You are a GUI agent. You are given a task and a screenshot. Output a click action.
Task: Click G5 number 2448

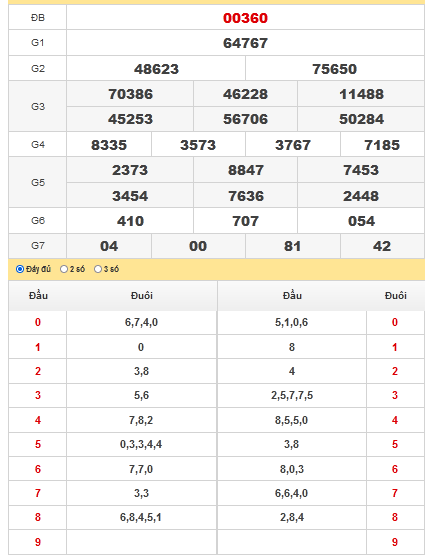click(x=361, y=196)
